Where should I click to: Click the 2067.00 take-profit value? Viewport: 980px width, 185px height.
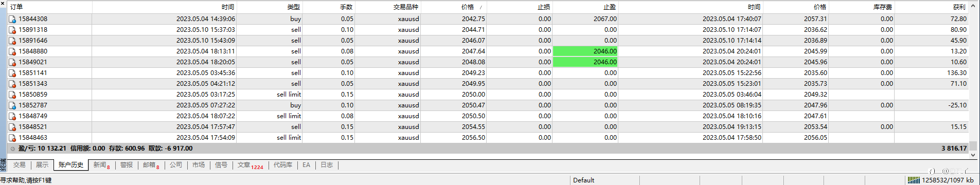coord(605,19)
